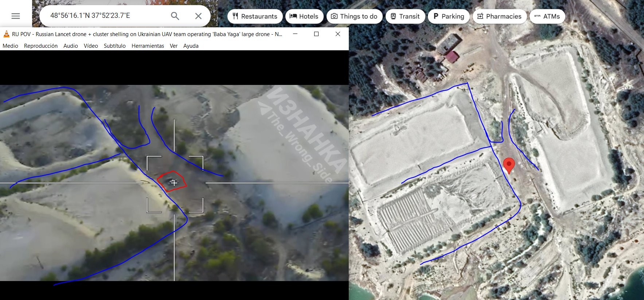This screenshot has height=300, width=644.
Task: Select the Things to do chip
Action: point(354,16)
